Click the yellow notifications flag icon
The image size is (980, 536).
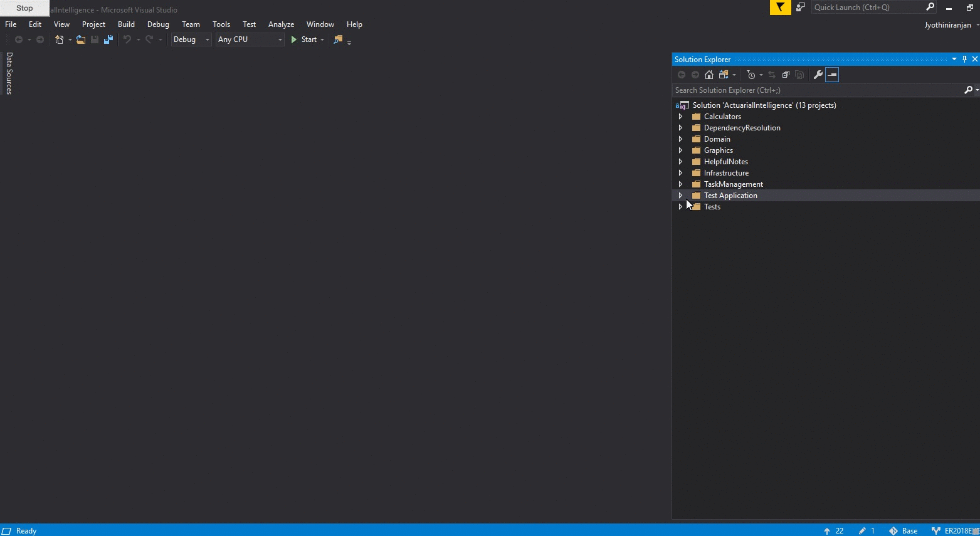point(780,8)
